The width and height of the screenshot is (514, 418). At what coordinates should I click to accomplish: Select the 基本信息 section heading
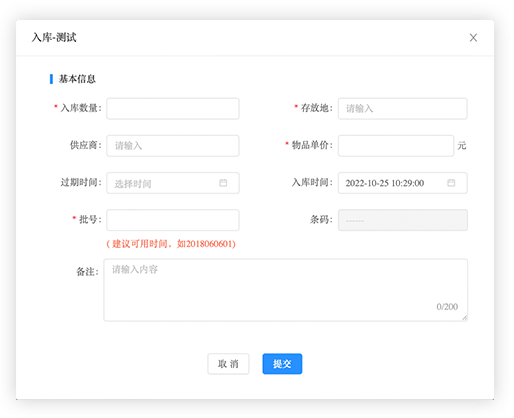pos(77,79)
